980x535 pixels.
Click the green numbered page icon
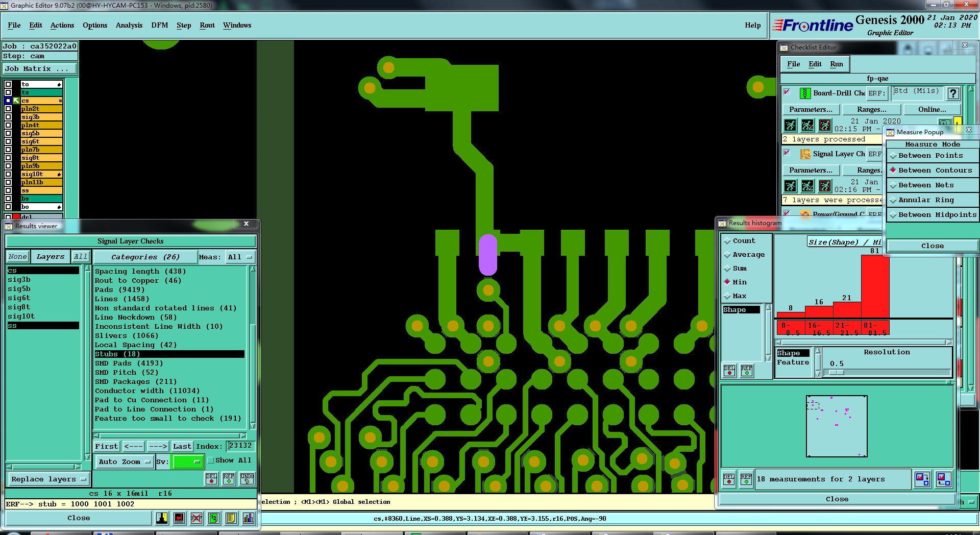click(214, 518)
